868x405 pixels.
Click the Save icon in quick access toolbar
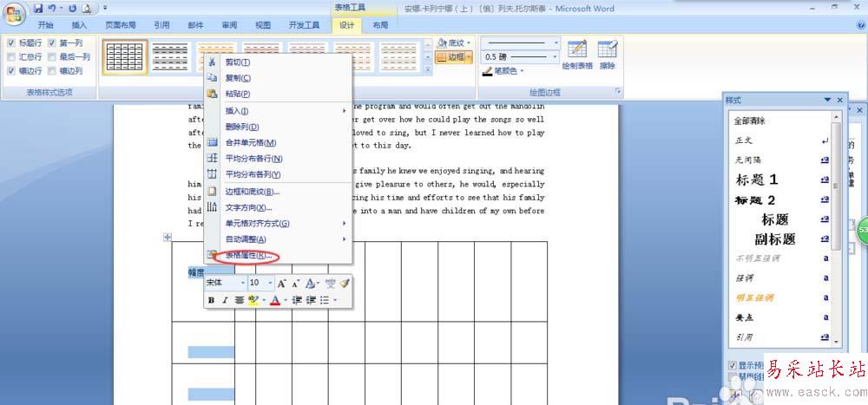(39, 8)
